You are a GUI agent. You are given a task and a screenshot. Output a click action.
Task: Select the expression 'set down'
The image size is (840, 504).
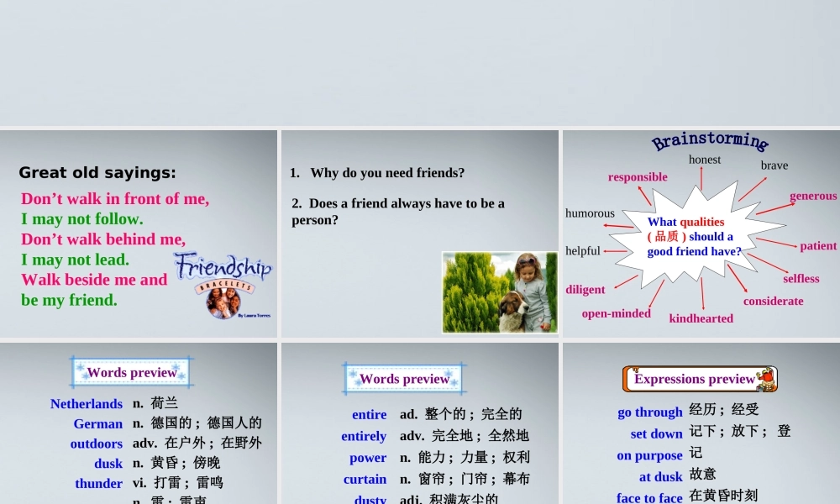pos(656,433)
